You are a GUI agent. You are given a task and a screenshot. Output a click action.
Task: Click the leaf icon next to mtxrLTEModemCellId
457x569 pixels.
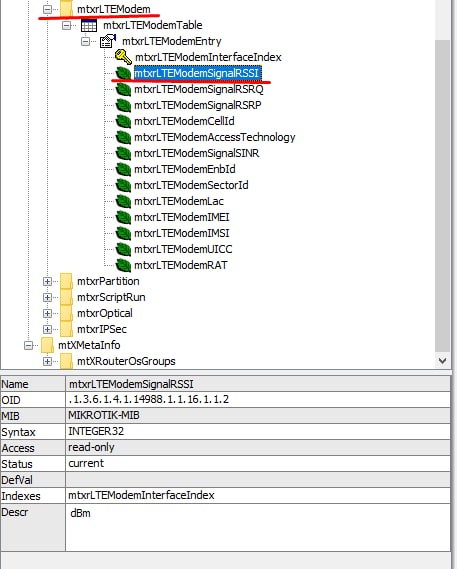pyautogui.click(x=123, y=121)
